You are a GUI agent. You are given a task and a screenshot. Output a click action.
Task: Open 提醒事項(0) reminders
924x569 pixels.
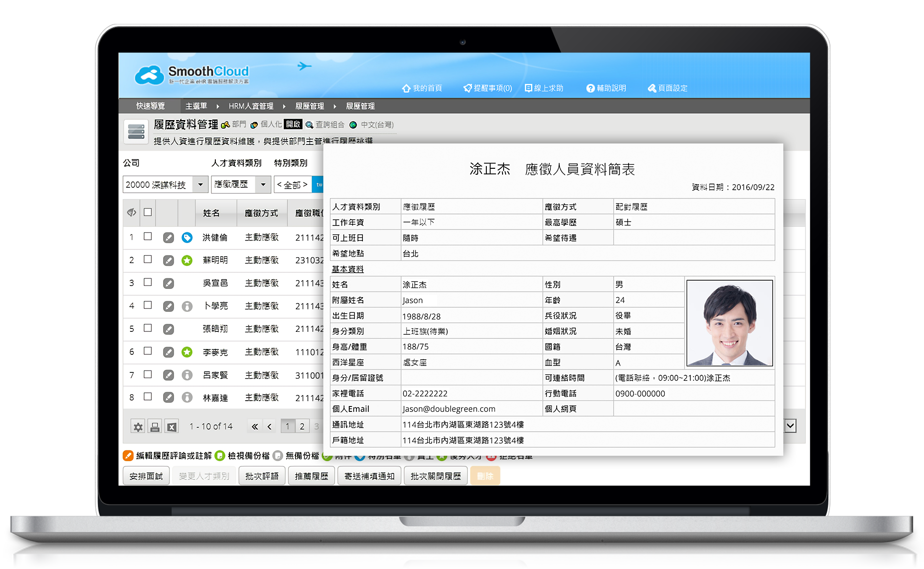(488, 88)
